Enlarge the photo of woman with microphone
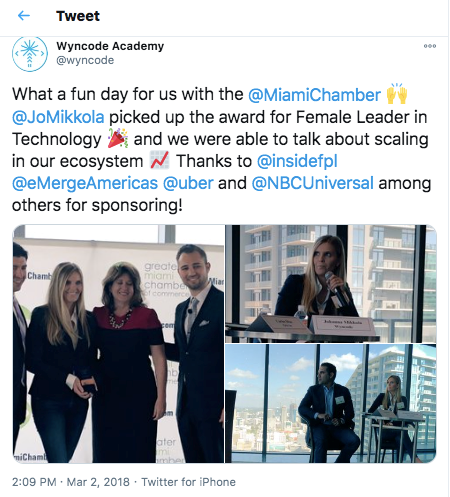Viewport: 450px width, 497px height. 331,284
